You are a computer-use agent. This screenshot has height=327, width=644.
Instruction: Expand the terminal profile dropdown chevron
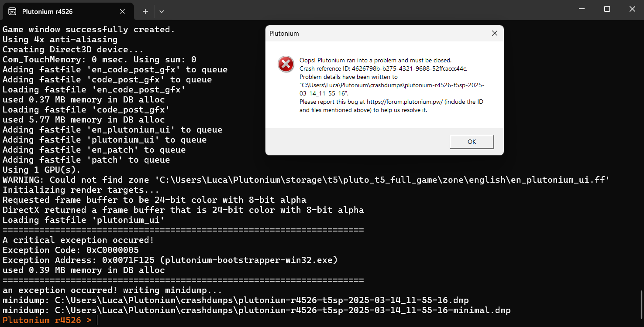[162, 11]
